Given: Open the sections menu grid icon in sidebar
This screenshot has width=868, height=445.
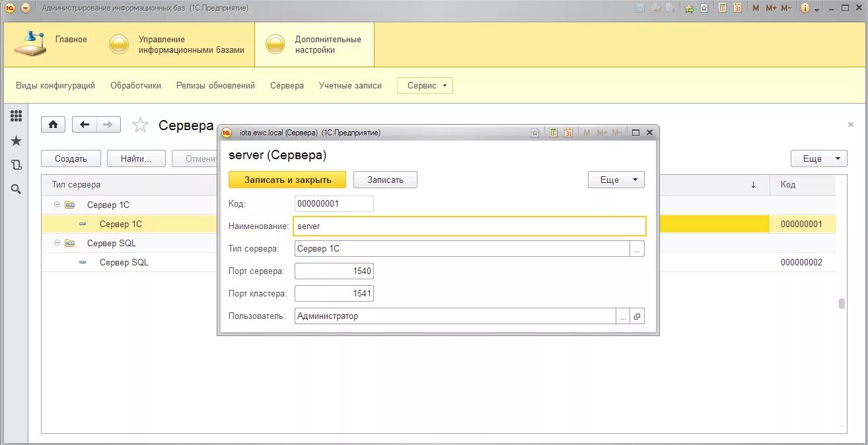Looking at the screenshot, I should (16, 116).
